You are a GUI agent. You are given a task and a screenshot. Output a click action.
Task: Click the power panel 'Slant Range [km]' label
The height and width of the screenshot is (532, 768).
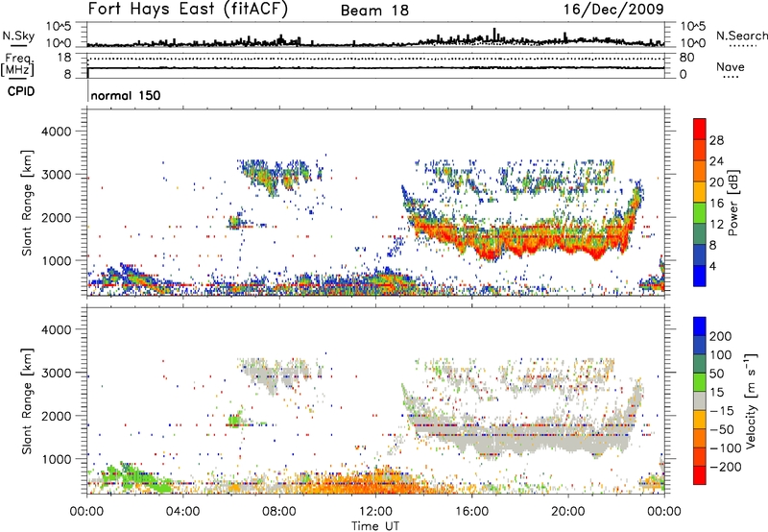[27, 203]
